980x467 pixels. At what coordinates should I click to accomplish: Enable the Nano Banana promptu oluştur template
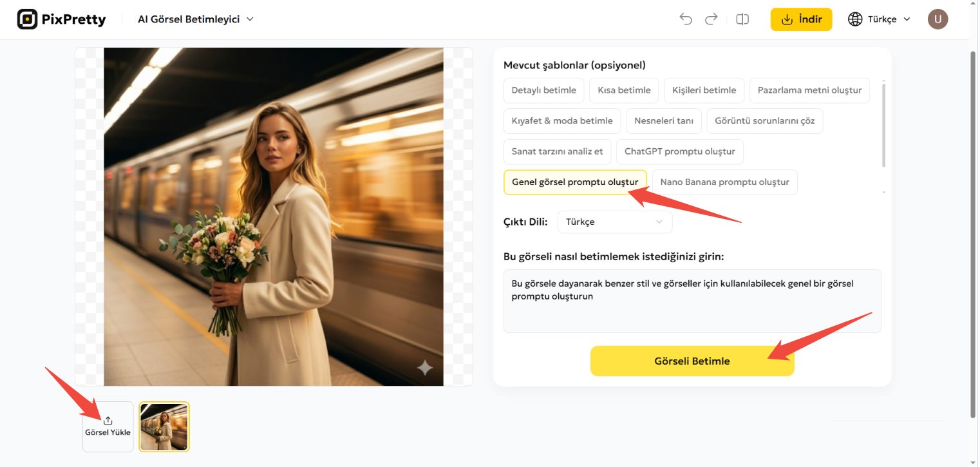pos(724,182)
